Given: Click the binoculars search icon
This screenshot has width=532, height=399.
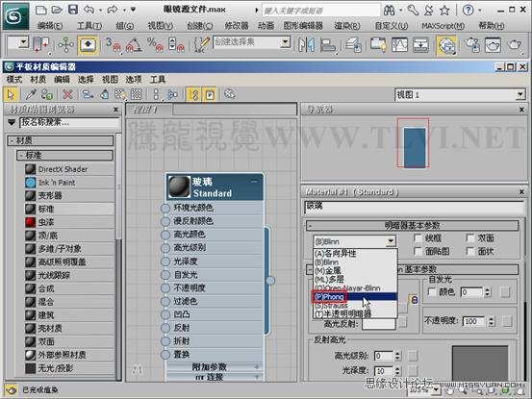Looking at the screenshot, I should (390, 11).
